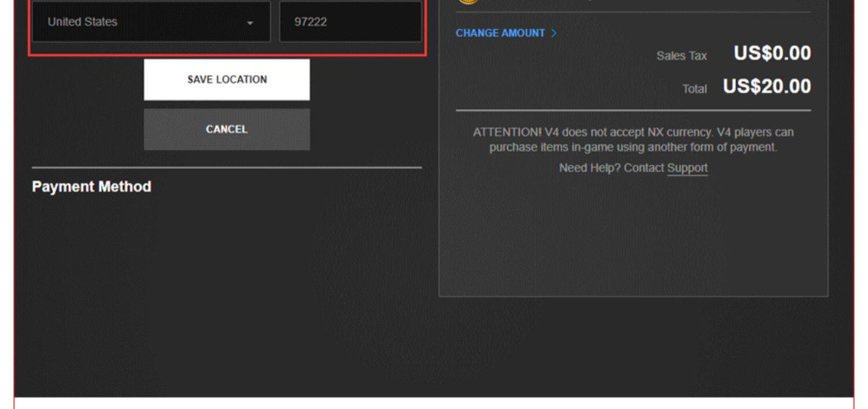The image size is (868, 409).
Task: Open the United States country dropdown
Action: [151, 22]
